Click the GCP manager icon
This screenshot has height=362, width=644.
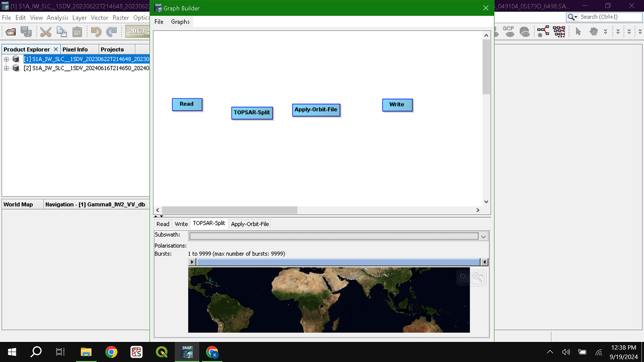(509, 31)
